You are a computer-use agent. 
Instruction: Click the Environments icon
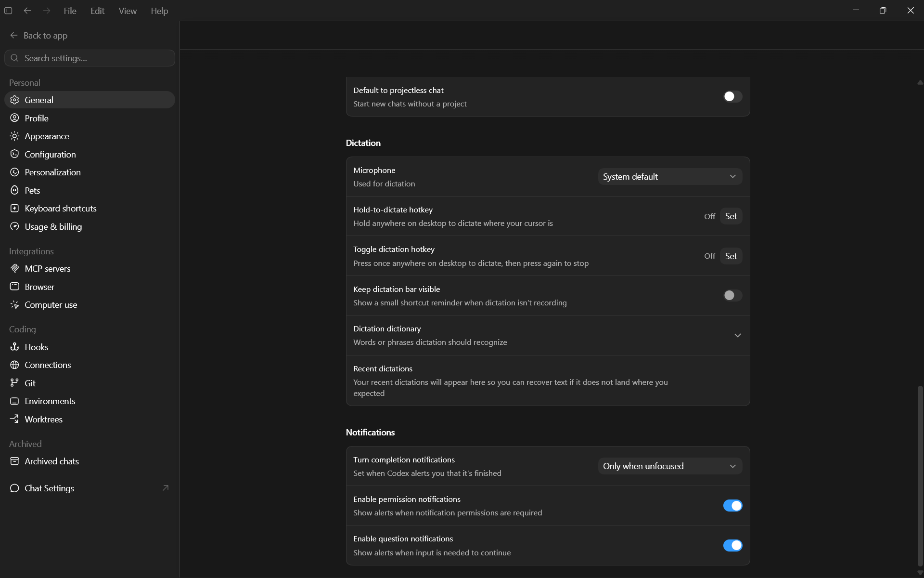tap(14, 401)
